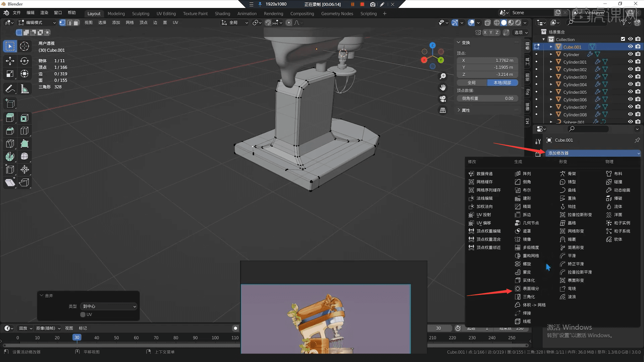Toggle the UV checkbox in the merge panel
644x362 pixels.
coord(83,314)
